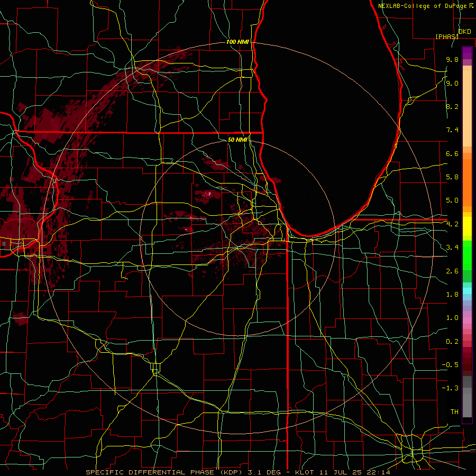This screenshot has width=476, height=476.
Task: Click the '2.6' color scale value
Action: [452, 271]
